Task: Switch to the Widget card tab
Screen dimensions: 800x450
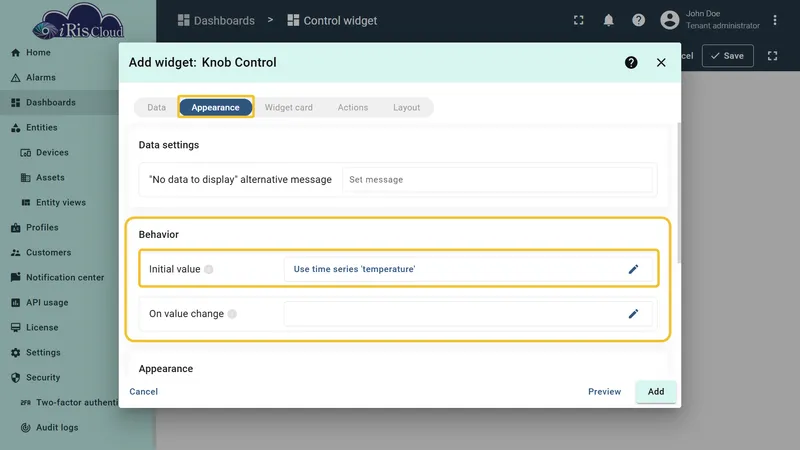Action: [289, 108]
